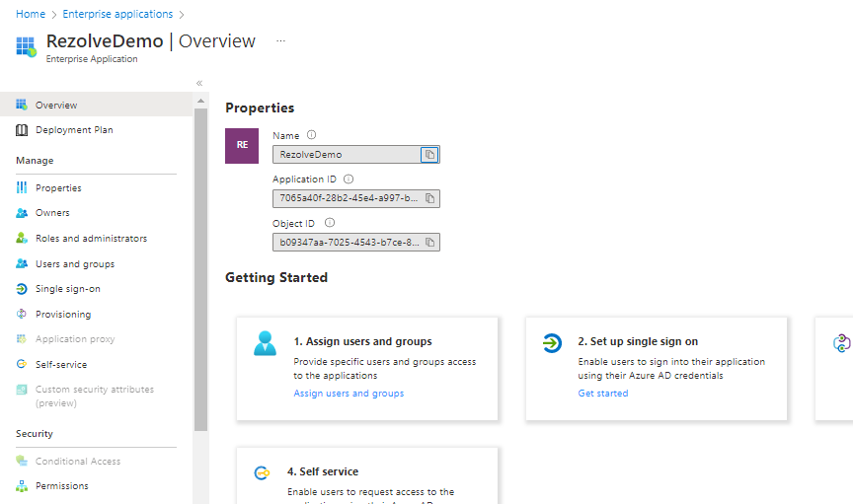Image resolution: width=853 pixels, height=504 pixels.
Task: Click Get started for single sign on
Action: pyautogui.click(x=603, y=394)
